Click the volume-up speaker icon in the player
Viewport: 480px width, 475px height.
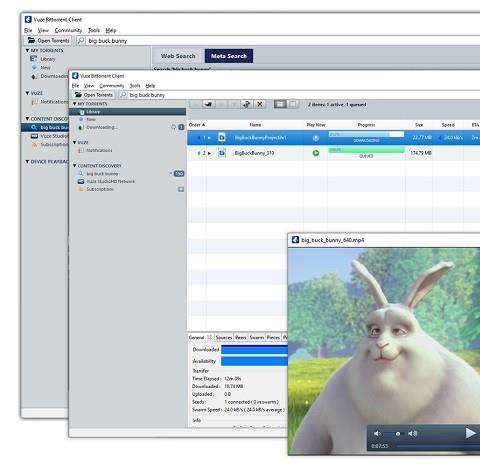tap(413, 434)
